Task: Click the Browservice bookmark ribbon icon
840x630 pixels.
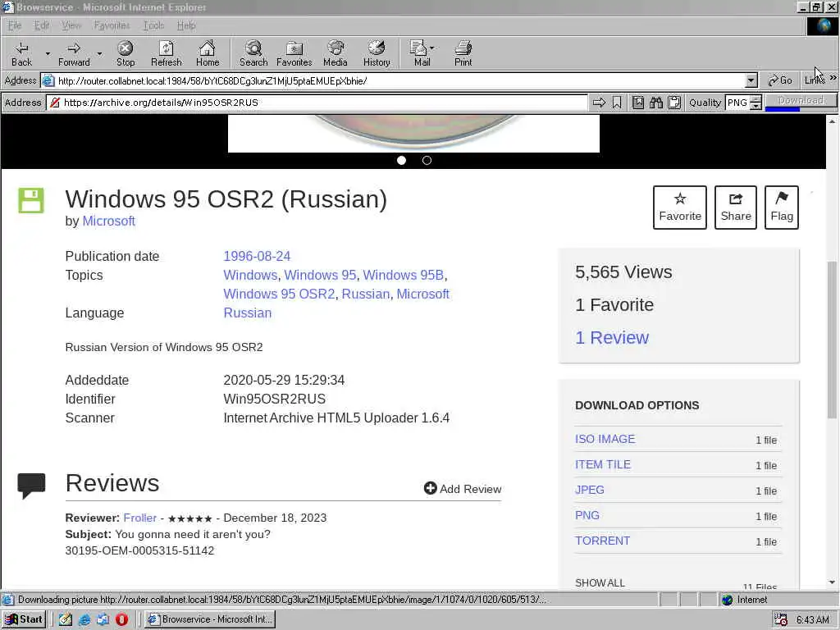Action: 617,103
